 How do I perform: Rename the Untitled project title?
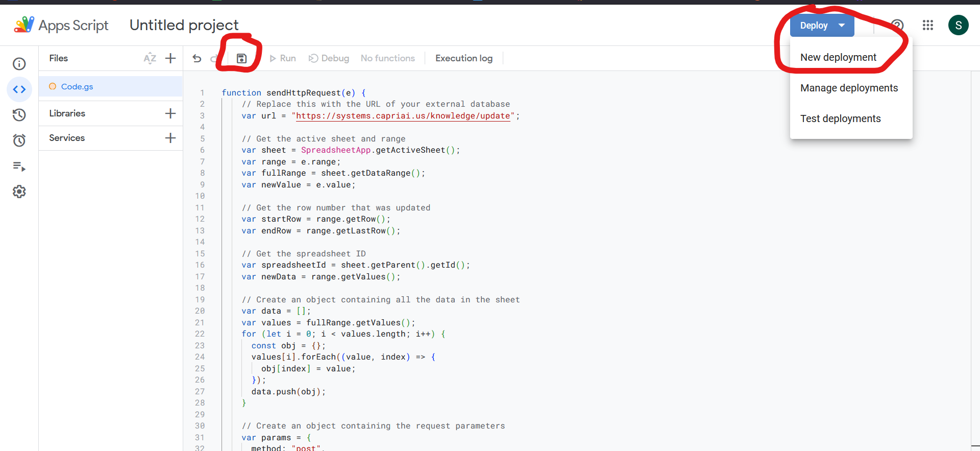184,25
